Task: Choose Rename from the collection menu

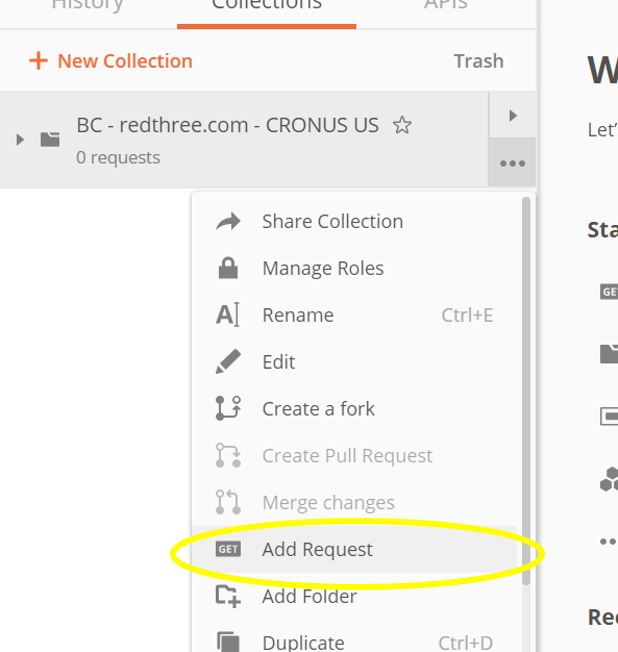Action: tap(354, 315)
